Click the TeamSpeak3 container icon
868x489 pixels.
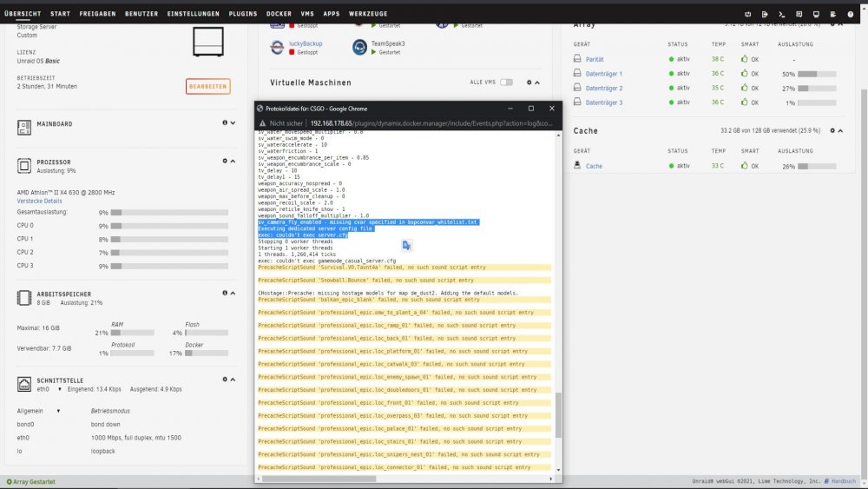point(360,47)
